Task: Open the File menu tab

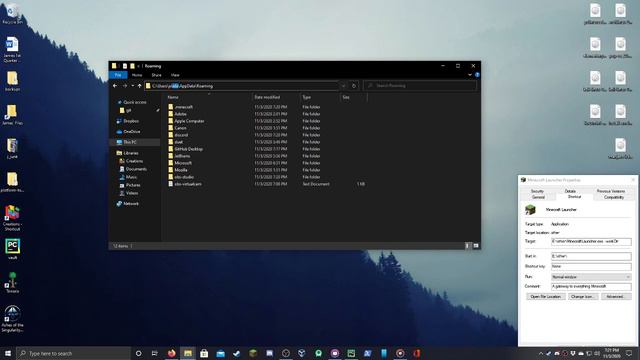Action: click(118, 75)
